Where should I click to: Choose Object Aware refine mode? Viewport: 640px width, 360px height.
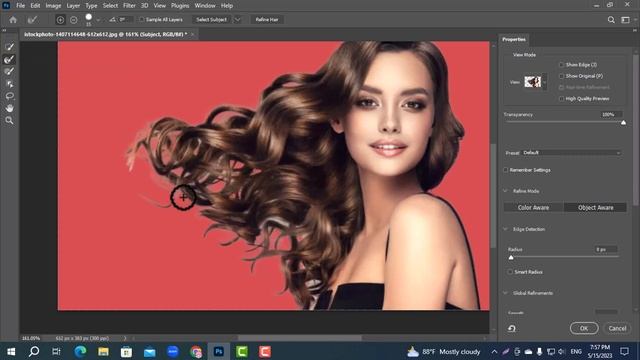tap(596, 207)
